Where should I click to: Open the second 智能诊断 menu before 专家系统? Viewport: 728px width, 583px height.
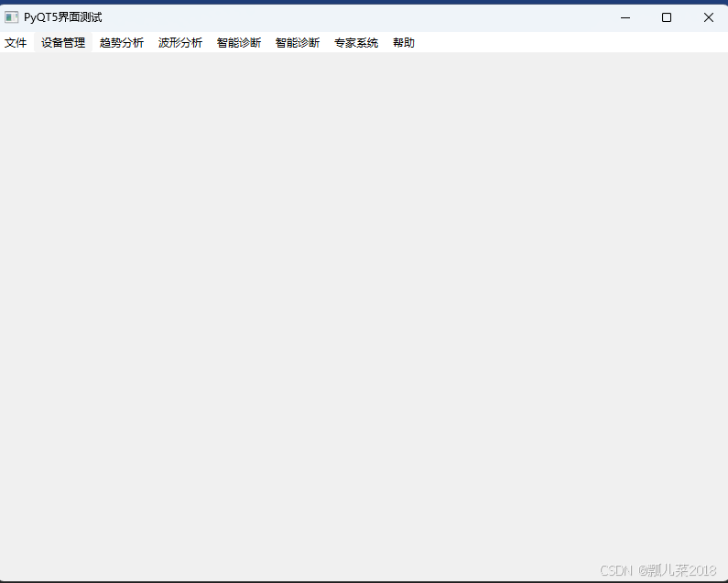click(298, 43)
